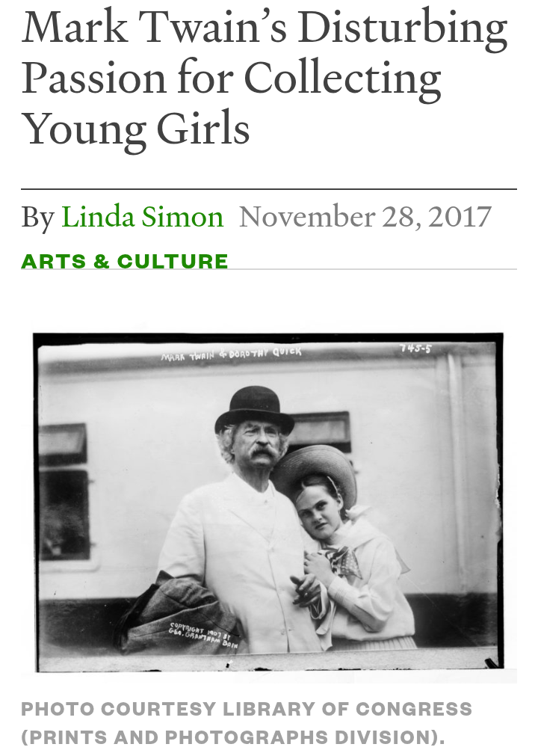This screenshot has width=538, height=756.
Task: Click "Young Girls" in the headline
Action: 135,127
